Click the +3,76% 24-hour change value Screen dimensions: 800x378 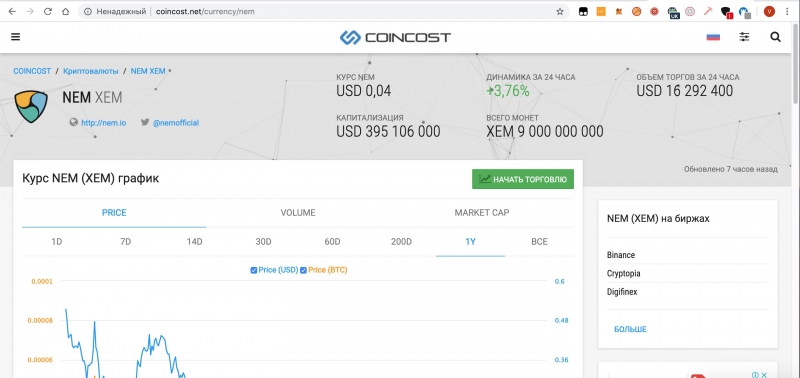coord(508,91)
